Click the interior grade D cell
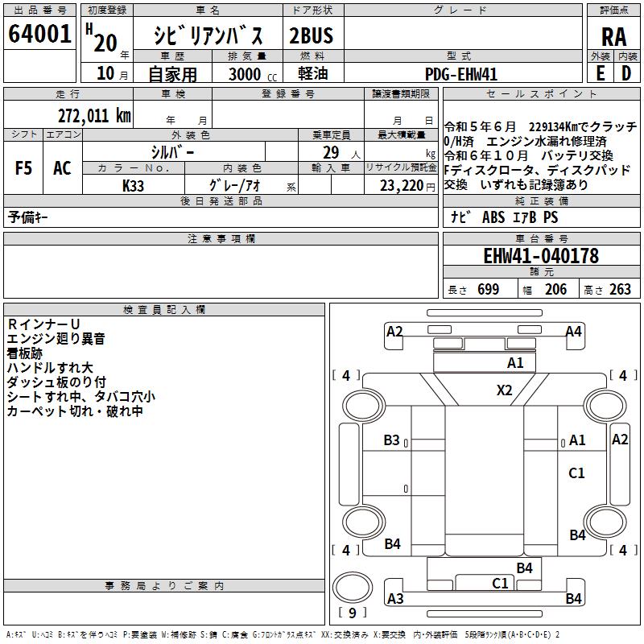The width and height of the screenshot is (644, 644). tap(626, 73)
